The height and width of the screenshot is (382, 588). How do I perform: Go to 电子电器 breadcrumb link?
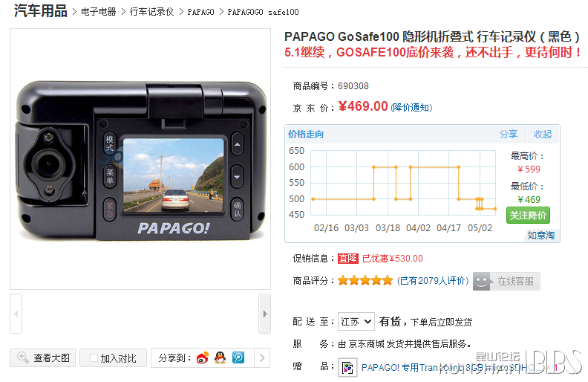tap(99, 12)
